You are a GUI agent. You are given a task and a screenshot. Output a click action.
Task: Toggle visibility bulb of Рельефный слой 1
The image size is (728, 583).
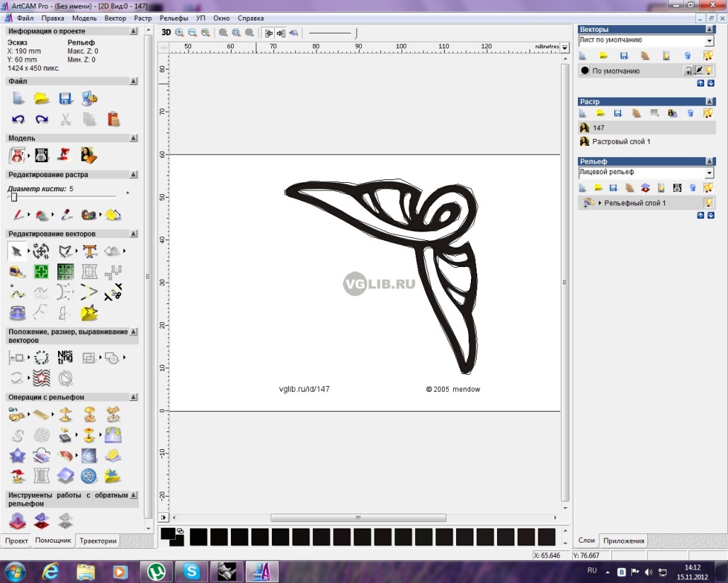tap(708, 203)
